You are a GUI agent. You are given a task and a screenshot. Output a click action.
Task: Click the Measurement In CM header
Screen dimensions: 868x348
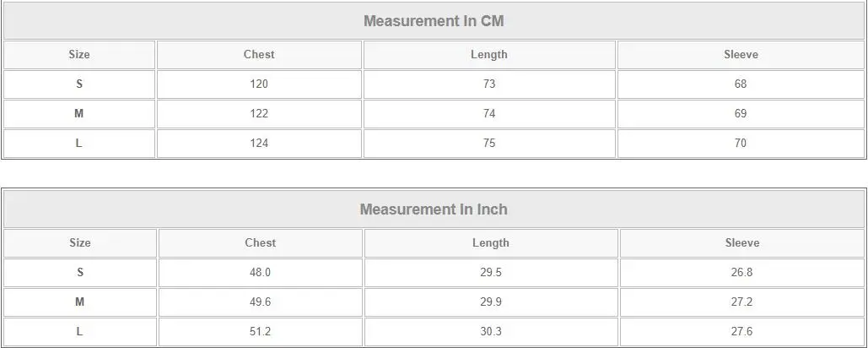coord(434,21)
